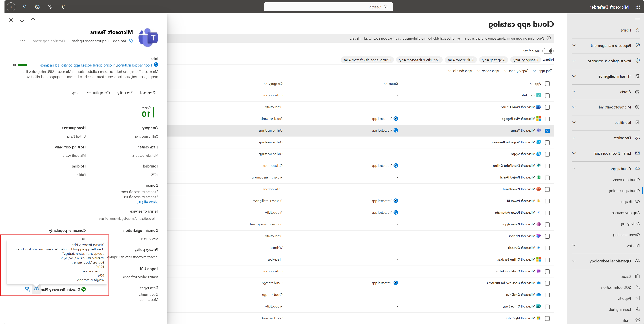
Task: Switch to the Compliance tab
Action: point(99,93)
